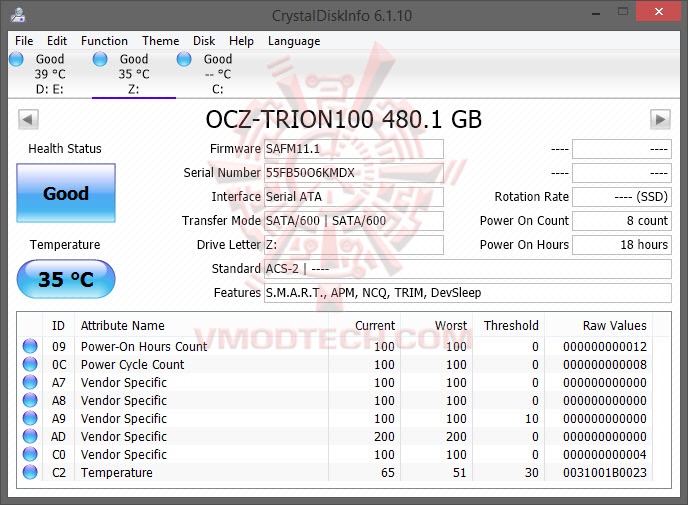Image resolution: width=688 pixels, height=505 pixels.
Task: Click status icon for attribute AD
Action: point(30,436)
